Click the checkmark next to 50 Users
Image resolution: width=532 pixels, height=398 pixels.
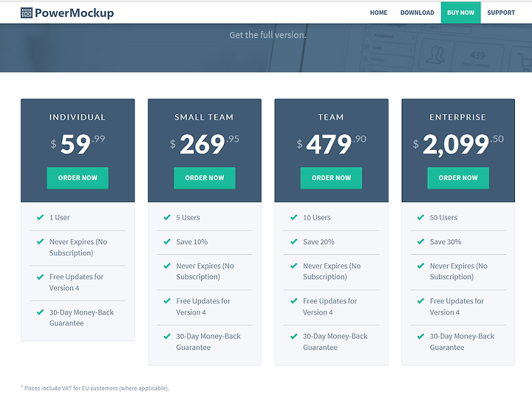(x=420, y=217)
